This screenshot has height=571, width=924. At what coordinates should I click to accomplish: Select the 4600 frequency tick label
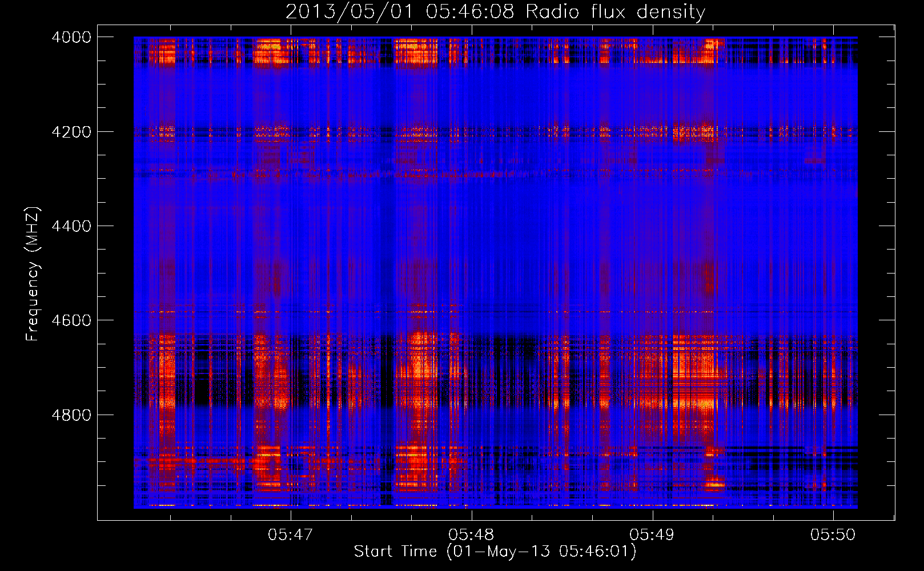(x=71, y=320)
